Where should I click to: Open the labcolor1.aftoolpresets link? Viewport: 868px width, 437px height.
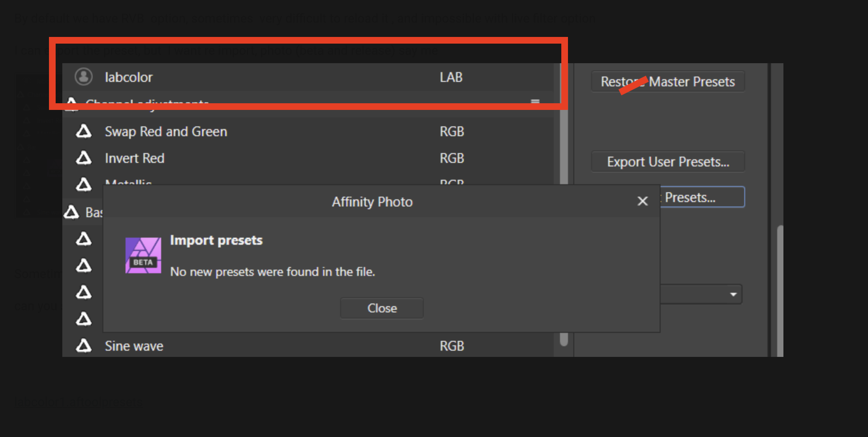coord(78,401)
